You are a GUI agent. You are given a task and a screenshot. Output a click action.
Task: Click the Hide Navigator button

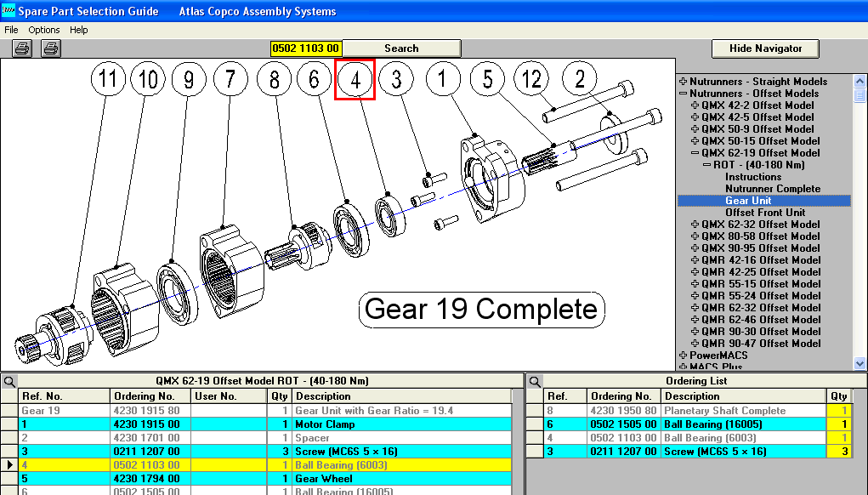[x=764, y=48]
